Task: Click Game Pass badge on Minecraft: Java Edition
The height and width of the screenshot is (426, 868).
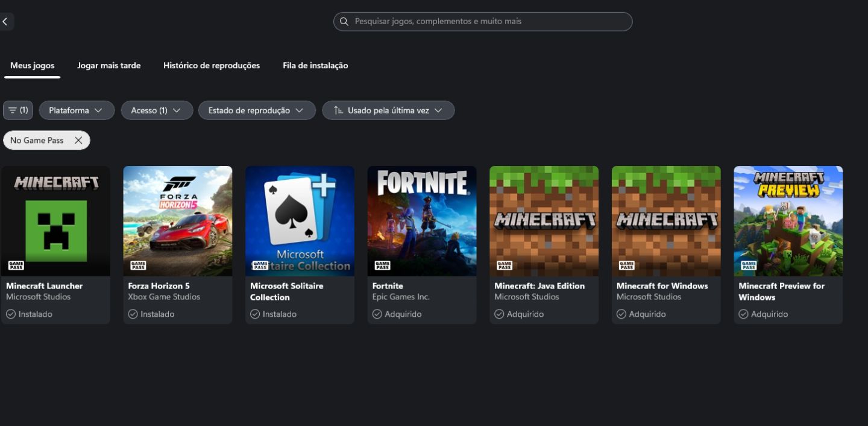Action: tap(505, 265)
